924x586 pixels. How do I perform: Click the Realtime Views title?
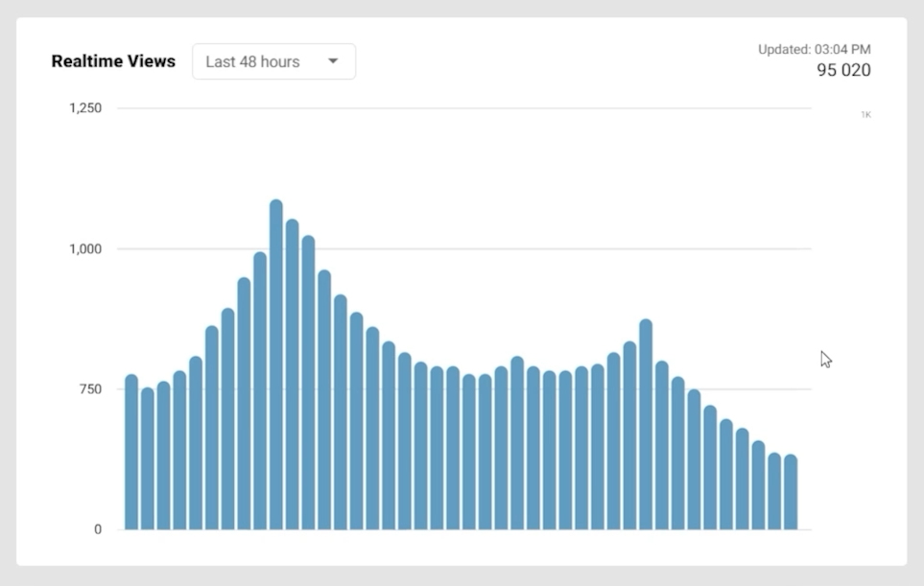tap(113, 61)
